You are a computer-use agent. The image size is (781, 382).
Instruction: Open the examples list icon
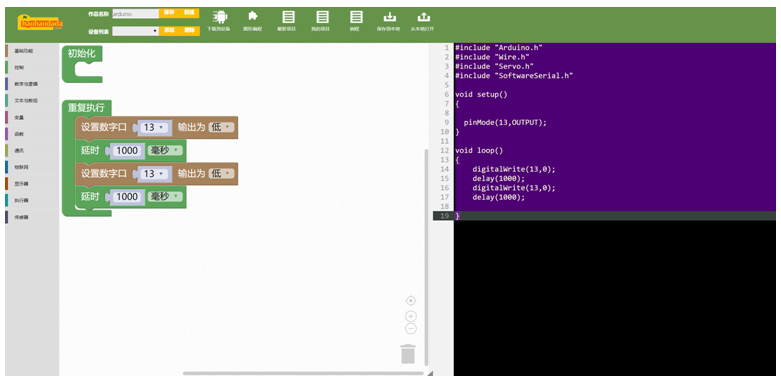click(x=356, y=17)
